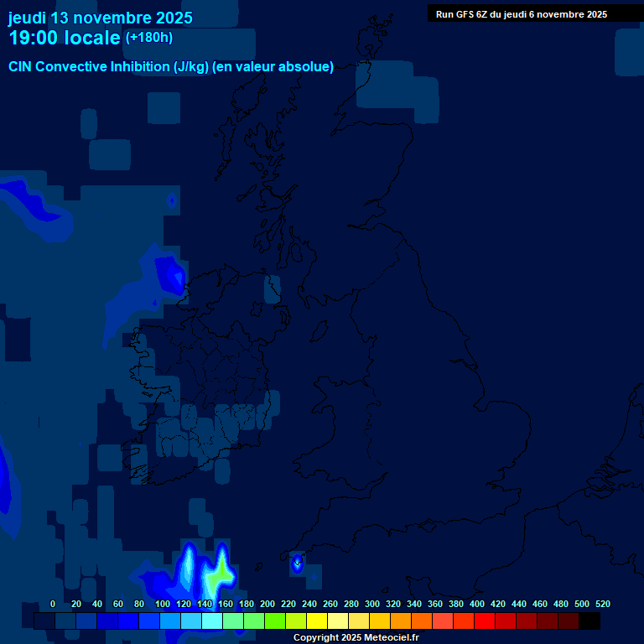This screenshot has height=644, width=644.
Task: Pick the yellow swatch between 240 and 260
Action: (317, 621)
